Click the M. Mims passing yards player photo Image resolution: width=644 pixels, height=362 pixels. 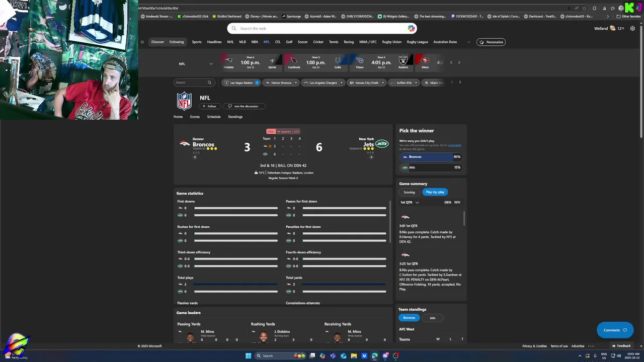pos(191,337)
